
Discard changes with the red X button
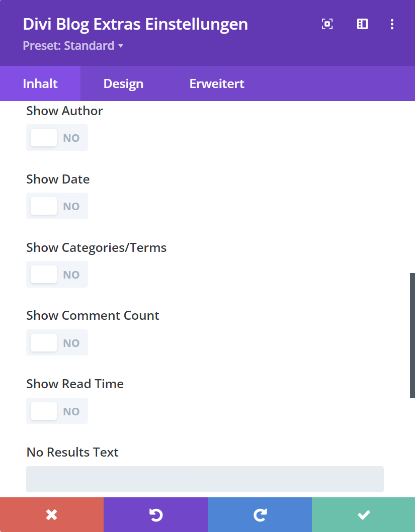(51, 514)
